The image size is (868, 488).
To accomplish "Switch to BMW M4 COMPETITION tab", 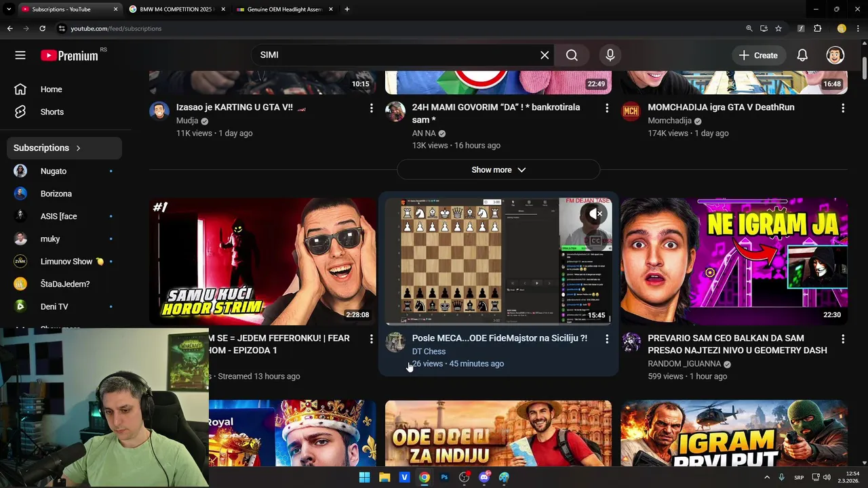I will (x=176, y=9).
